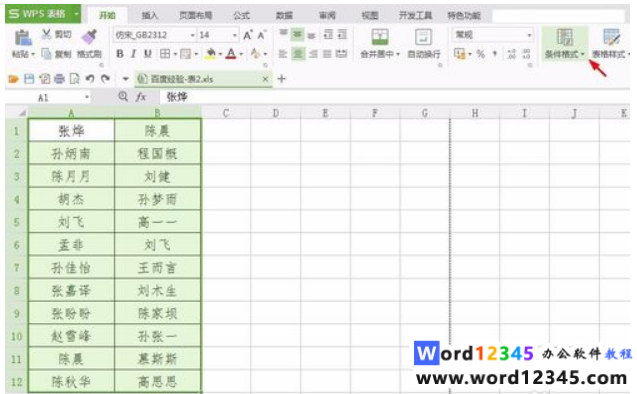Image resolution: width=637 pixels, height=394 pixels.
Task: Click the fx insert function icon
Action: tap(141, 97)
